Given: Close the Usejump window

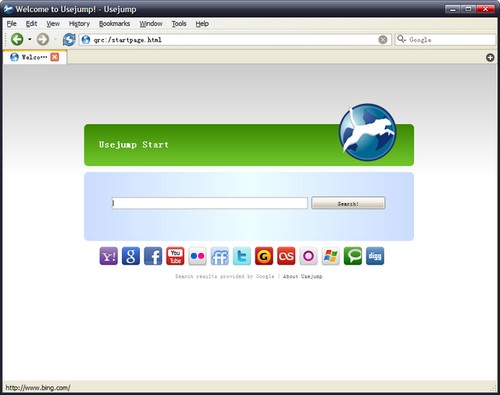Looking at the screenshot, I should tap(485, 9).
